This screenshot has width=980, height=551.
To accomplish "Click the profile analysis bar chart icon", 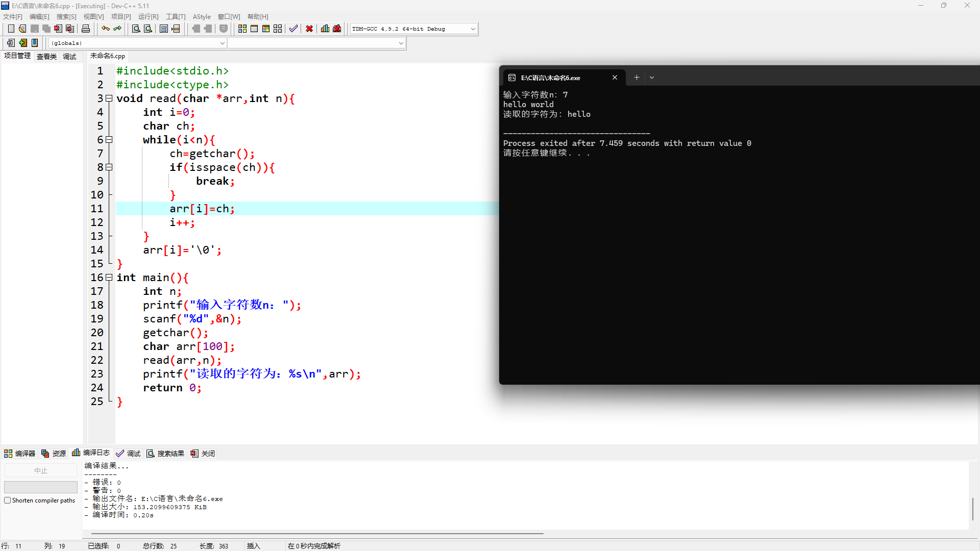I will (x=325, y=29).
